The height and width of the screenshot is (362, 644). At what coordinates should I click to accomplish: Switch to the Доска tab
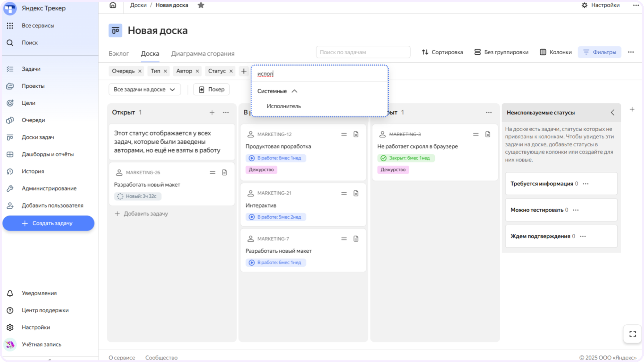[150, 54]
